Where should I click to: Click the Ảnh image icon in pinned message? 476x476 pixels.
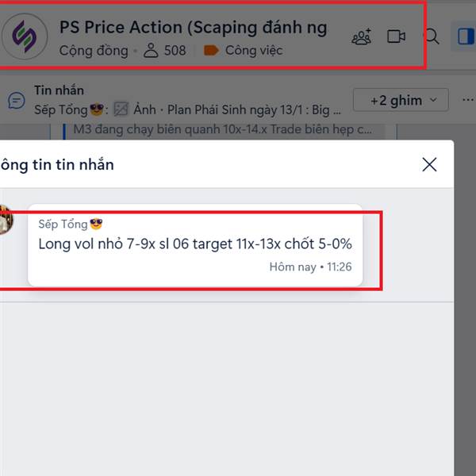coord(121,109)
